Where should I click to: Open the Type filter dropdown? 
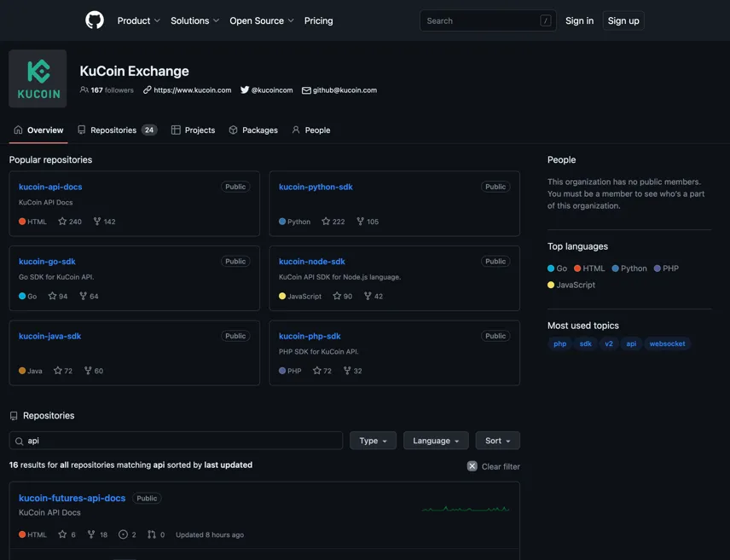pos(373,441)
